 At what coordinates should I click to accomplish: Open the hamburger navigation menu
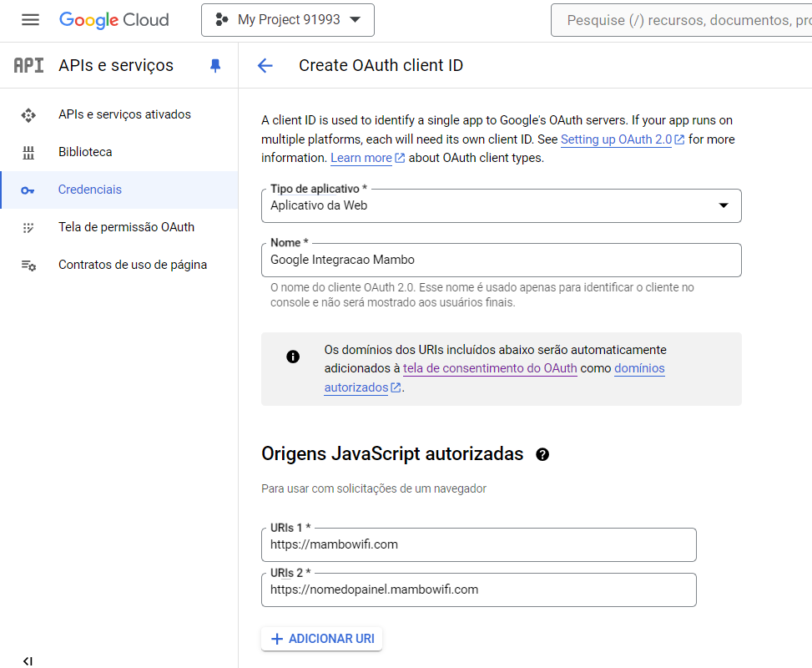[x=30, y=20]
